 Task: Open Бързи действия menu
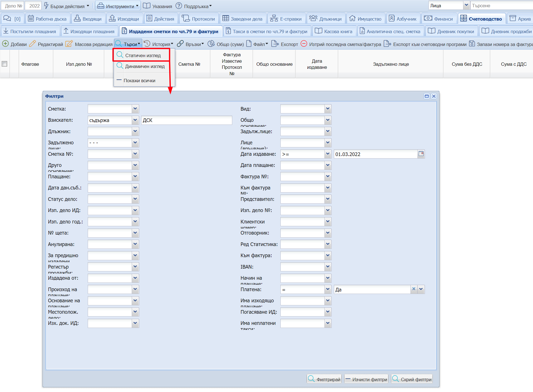[x=67, y=6]
